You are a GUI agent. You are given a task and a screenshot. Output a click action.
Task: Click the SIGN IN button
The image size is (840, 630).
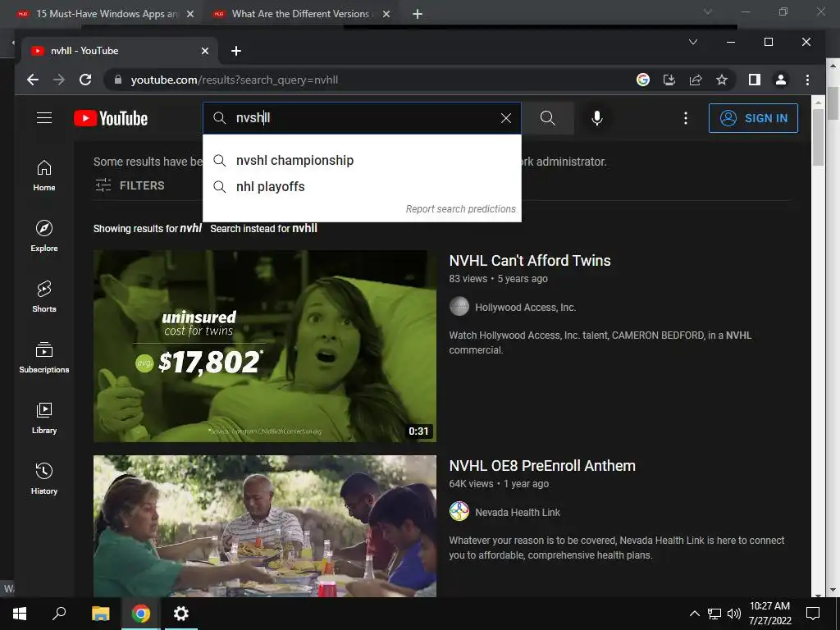[753, 118]
